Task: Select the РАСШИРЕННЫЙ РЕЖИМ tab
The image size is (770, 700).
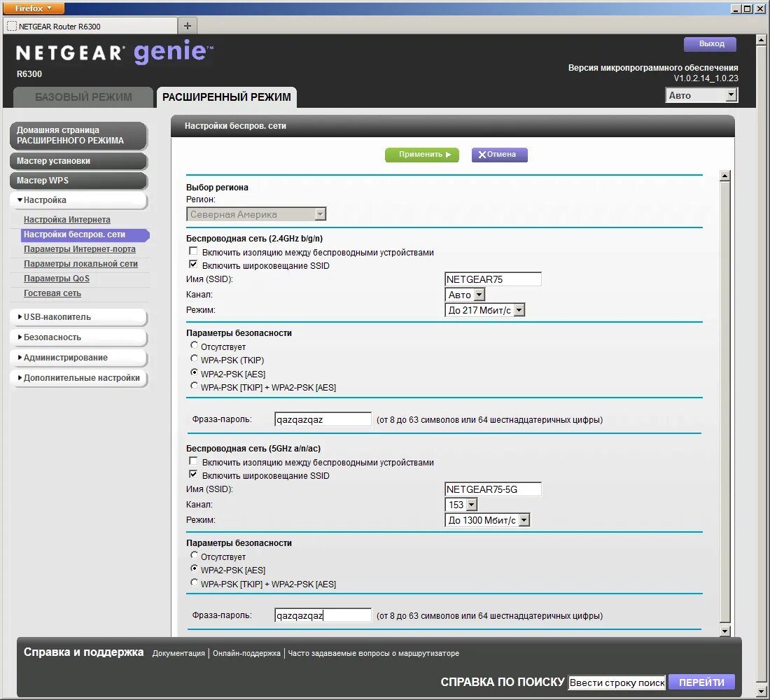Action: point(226,97)
